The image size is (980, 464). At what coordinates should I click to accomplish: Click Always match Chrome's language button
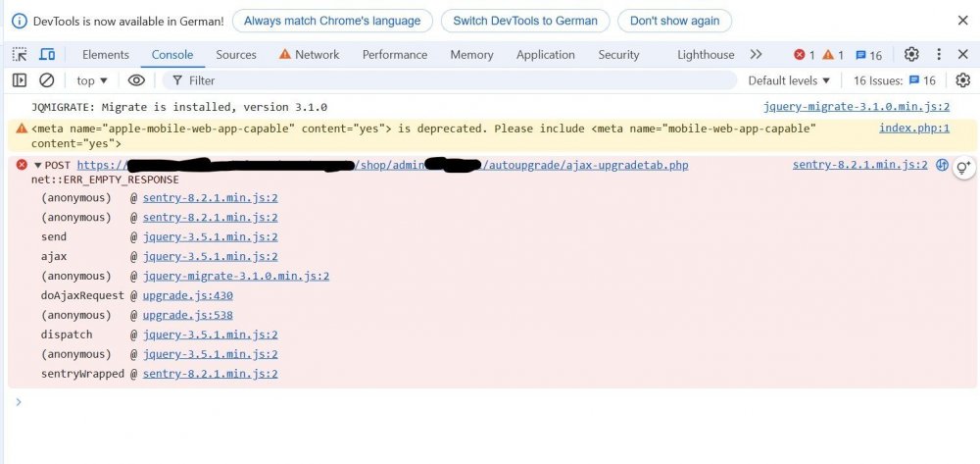[x=332, y=21]
